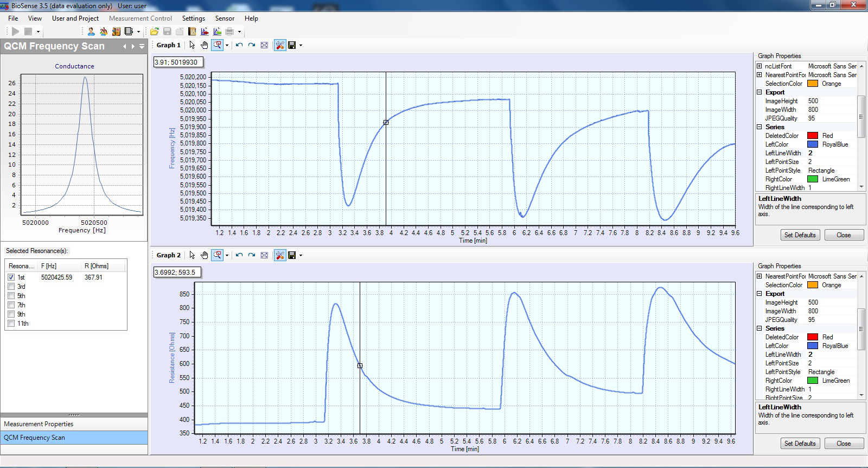The image size is (868, 468).
Task: Uncheck the 1st resonance checkbox
Action: 11,277
